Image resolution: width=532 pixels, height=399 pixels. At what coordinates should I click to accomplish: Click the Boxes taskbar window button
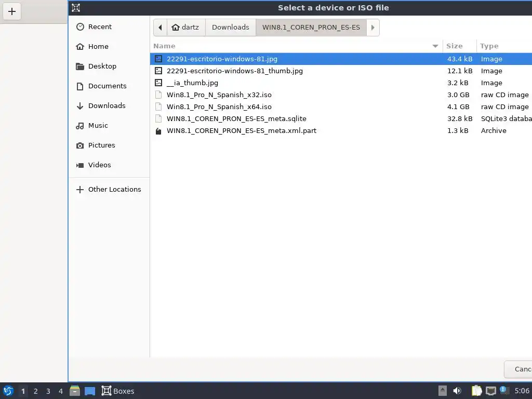(x=118, y=391)
